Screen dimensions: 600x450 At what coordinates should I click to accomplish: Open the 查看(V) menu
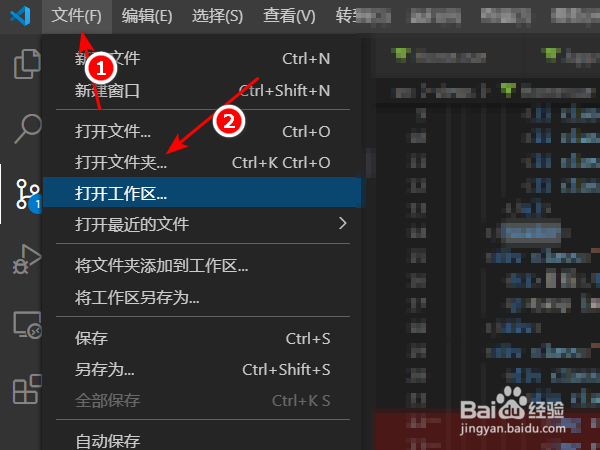289,16
